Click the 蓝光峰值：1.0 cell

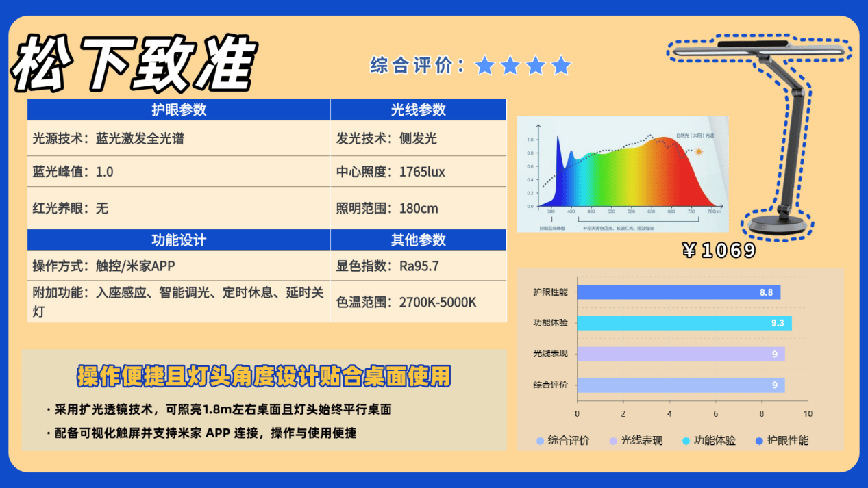coord(179,172)
